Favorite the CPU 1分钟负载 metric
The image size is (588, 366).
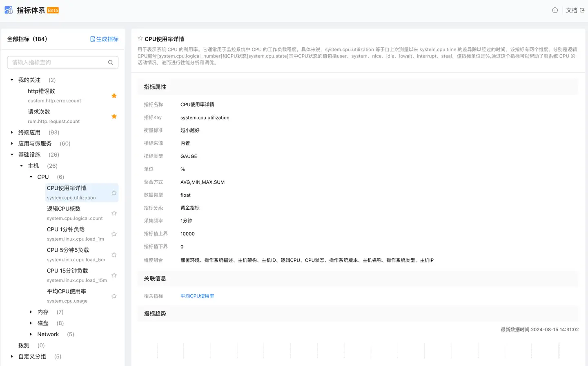click(x=114, y=234)
